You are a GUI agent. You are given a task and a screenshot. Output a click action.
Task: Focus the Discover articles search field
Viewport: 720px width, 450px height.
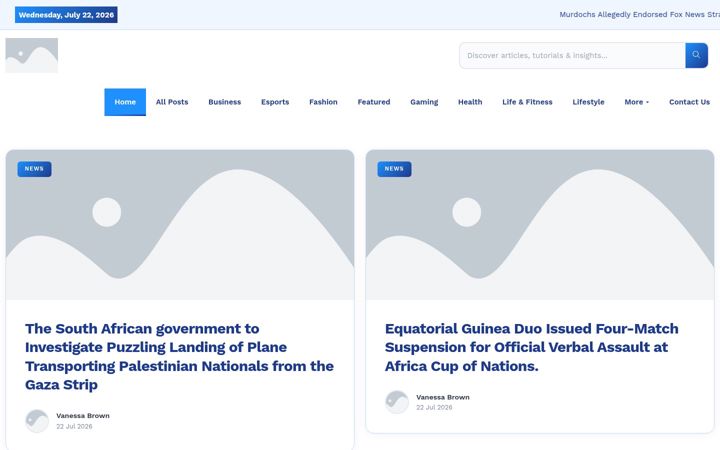click(x=572, y=56)
